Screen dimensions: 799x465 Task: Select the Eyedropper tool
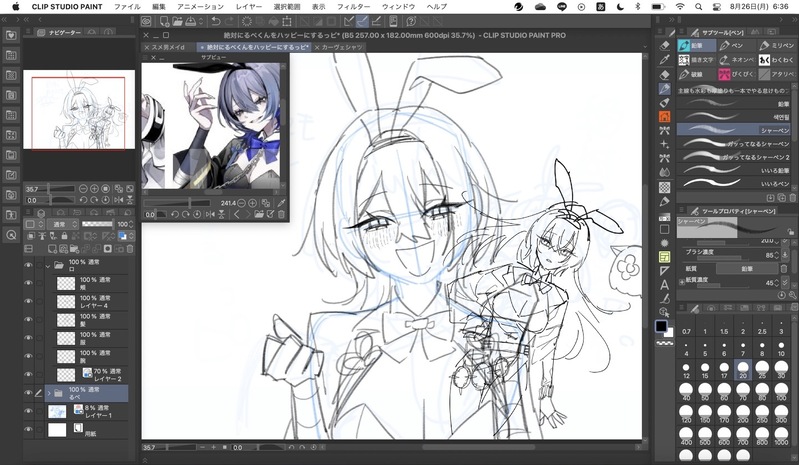click(x=664, y=60)
